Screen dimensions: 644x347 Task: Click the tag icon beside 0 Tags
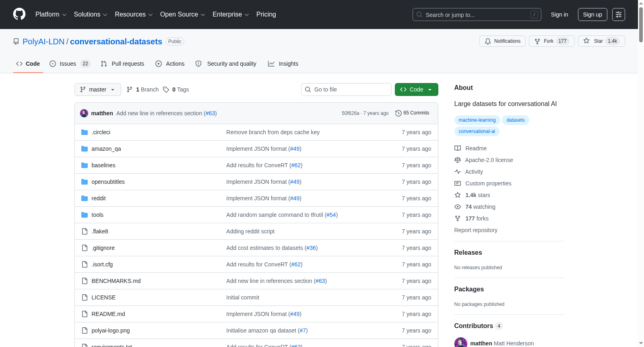pyautogui.click(x=166, y=89)
